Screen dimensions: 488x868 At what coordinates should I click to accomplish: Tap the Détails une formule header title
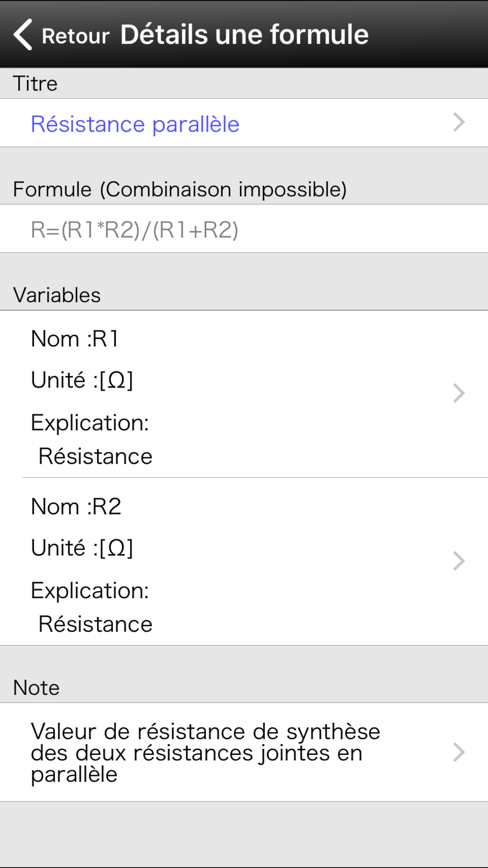click(x=244, y=35)
